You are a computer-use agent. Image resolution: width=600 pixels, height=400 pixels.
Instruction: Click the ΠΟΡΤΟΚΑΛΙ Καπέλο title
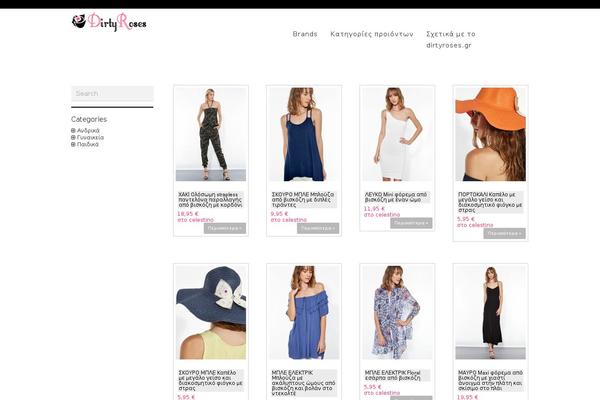[x=490, y=202]
